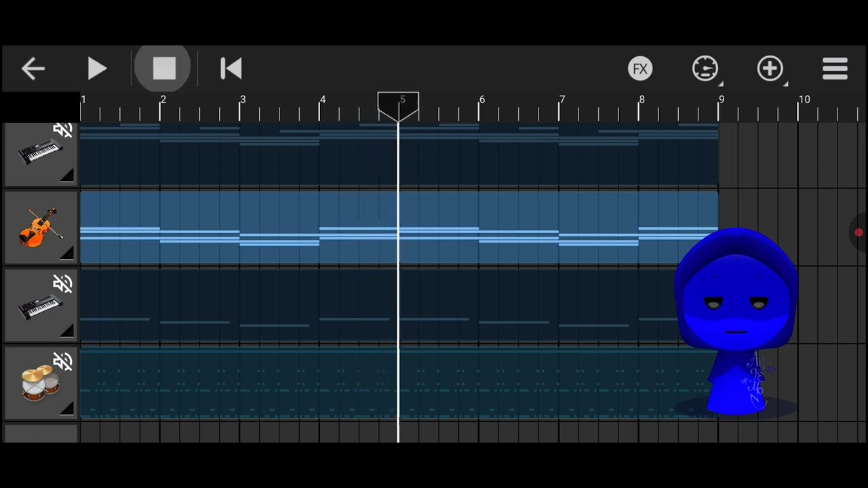Rewind to the start of song
Screen dimensions: 868x488
point(231,68)
